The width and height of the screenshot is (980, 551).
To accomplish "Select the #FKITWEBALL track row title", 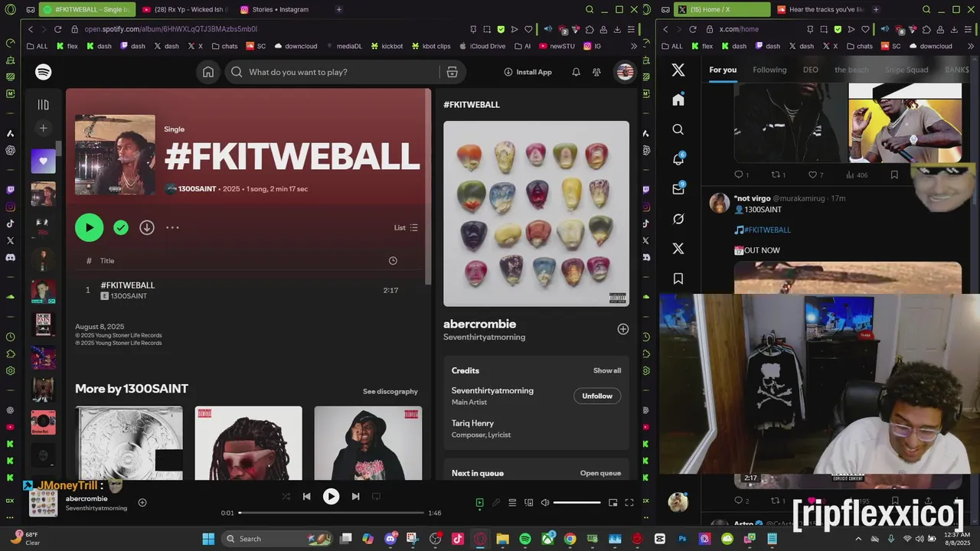I will 128,285.
